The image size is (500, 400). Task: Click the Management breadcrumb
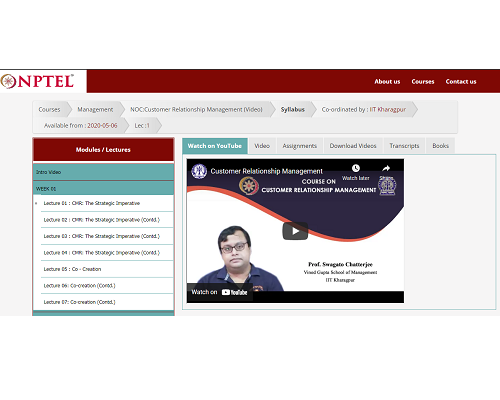[x=95, y=109]
